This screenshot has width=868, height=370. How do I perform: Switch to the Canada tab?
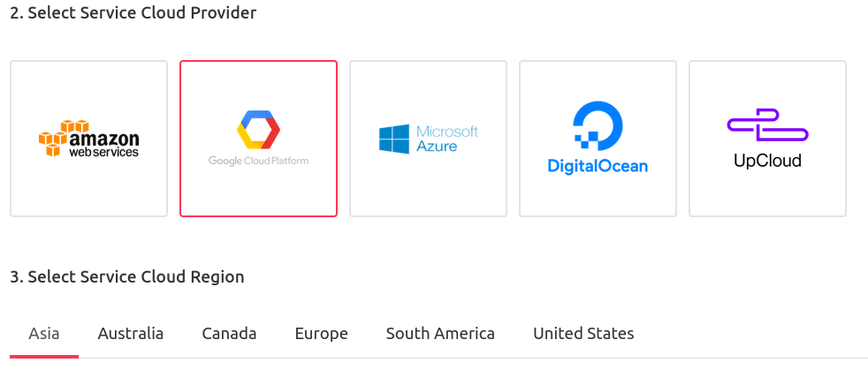click(229, 334)
